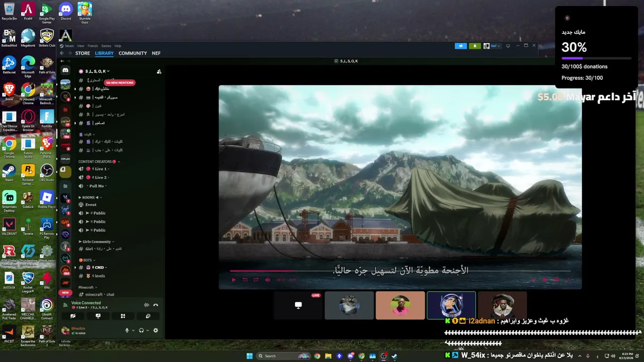This screenshot has height=362, width=644.
Task: Toggle camera on in voice panel
Action: tap(73, 316)
